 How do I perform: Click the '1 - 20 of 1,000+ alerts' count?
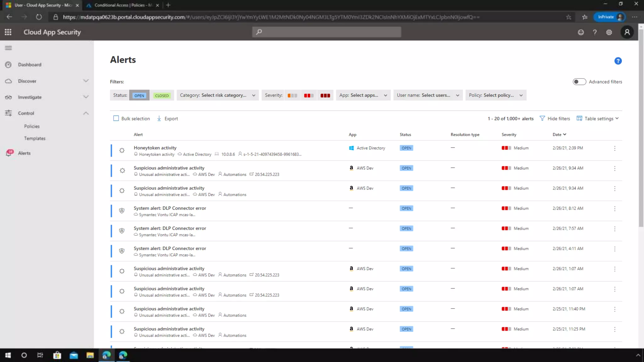pos(510,118)
